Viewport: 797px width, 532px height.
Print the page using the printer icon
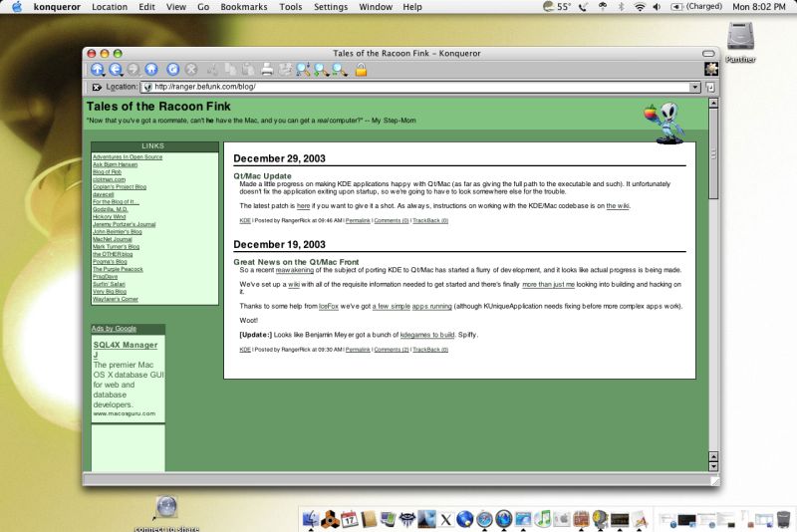point(267,69)
